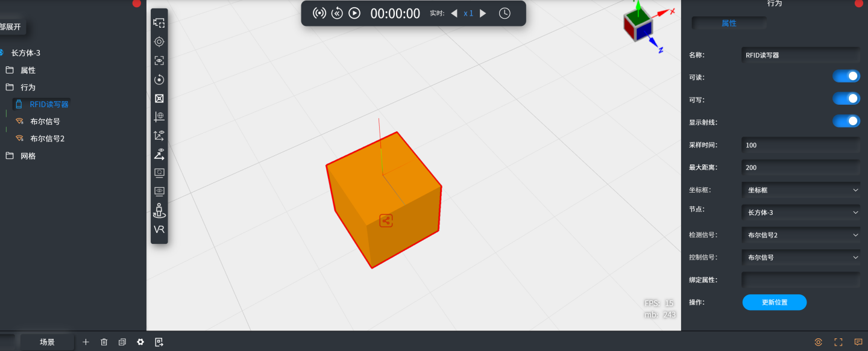This screenshot has width=868, height=351.
Task: Open the 坐标框 dropdown
Action: (801, 190)
